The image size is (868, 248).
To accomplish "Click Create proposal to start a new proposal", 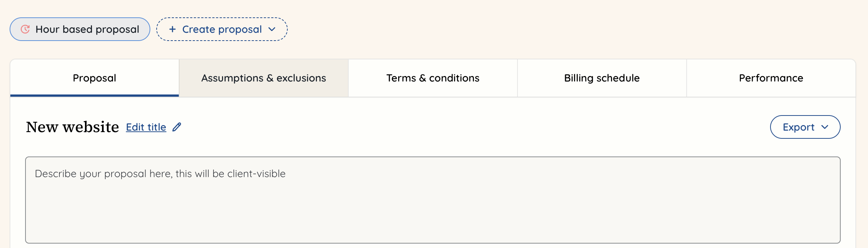I will click(221, 29).
